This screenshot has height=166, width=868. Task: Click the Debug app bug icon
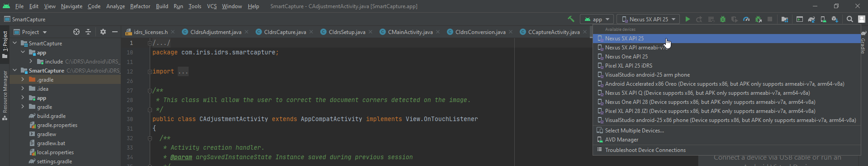(723, 19)
